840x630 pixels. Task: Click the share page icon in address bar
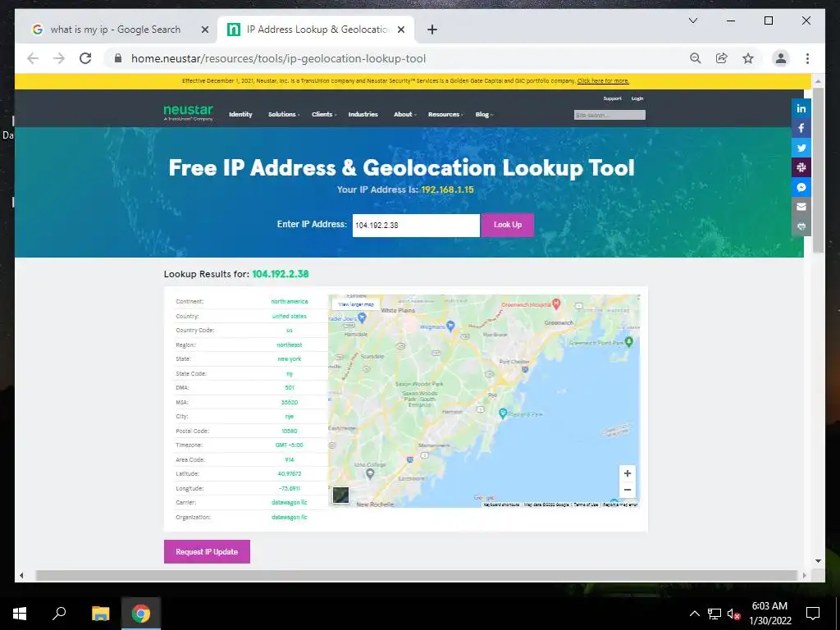tap(722, 58)
